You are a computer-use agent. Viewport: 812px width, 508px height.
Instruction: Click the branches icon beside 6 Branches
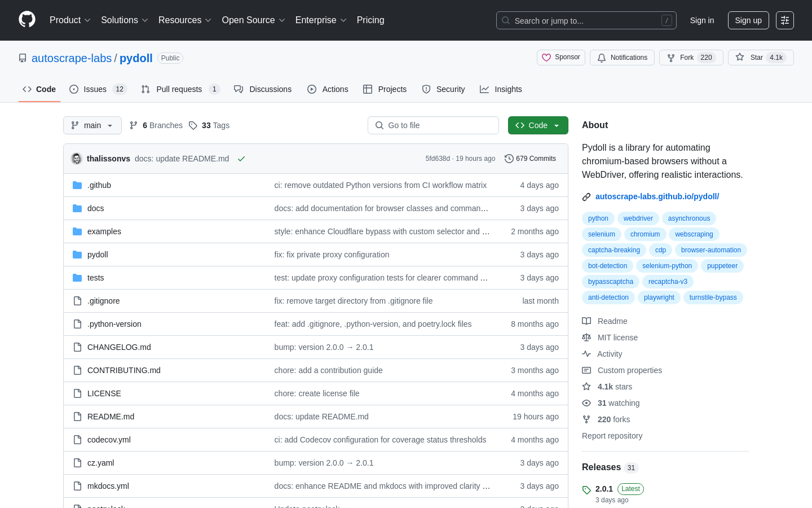[134, 125]
